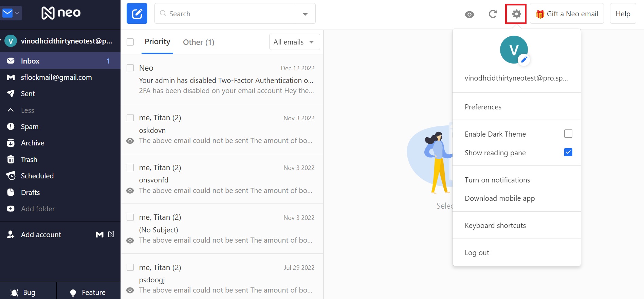Click the Sent paper-plane icon
Viewport: 644px width, 299px height.
pos(11,93)
